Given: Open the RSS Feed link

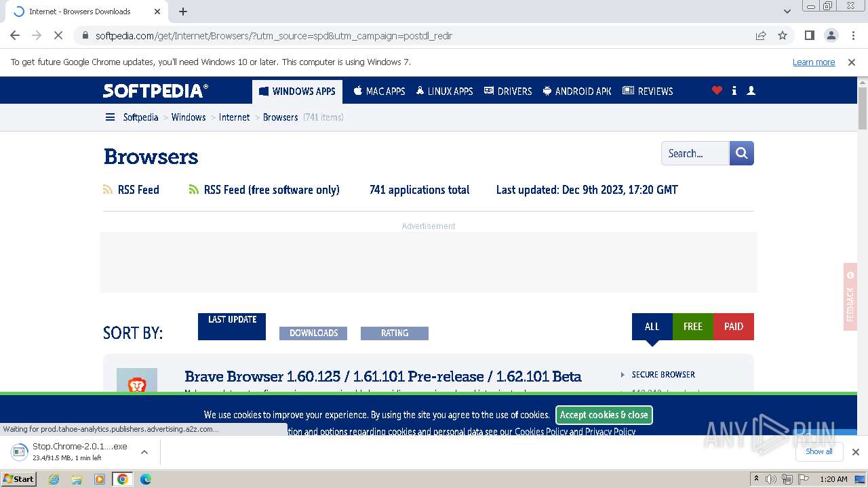Looking at the screenshot, I should coord(132,190).
